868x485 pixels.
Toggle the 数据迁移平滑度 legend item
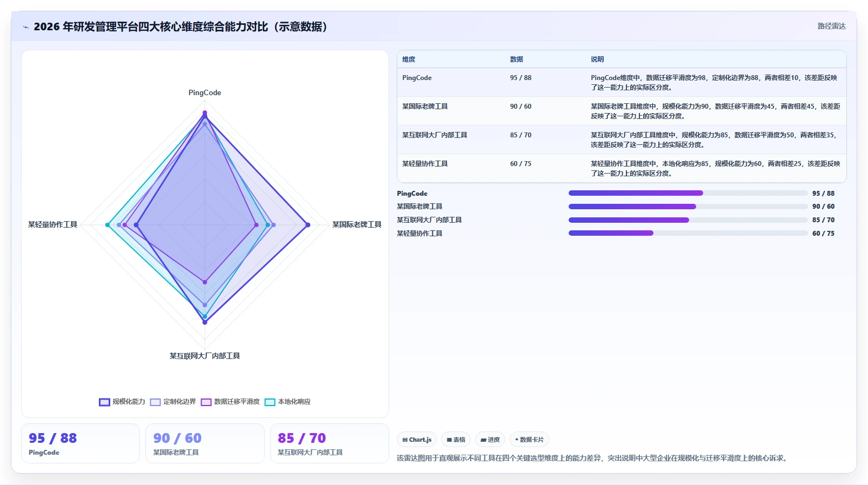point(230,402)
